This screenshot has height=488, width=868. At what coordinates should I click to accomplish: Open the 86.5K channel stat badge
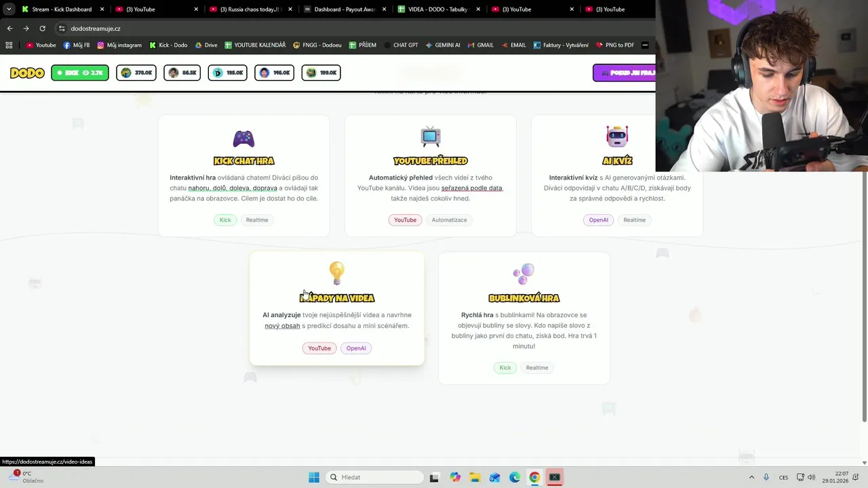(182, 73)
